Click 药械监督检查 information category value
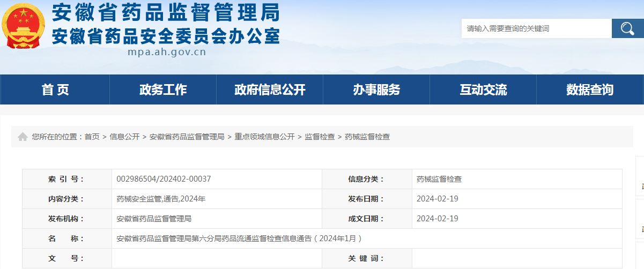Screen dimensions: 644x269 (x=439, y=179)
